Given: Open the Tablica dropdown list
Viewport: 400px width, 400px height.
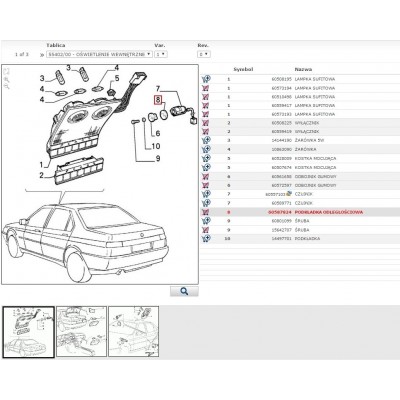Looking at the screenshot, I should pos(99,54).
